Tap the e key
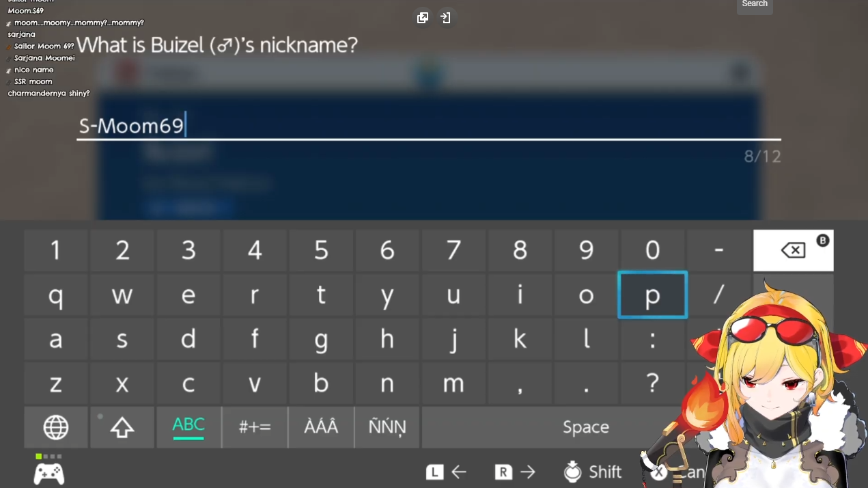The height and width of the screenshot is (488, 868). [x=188, y=295]
